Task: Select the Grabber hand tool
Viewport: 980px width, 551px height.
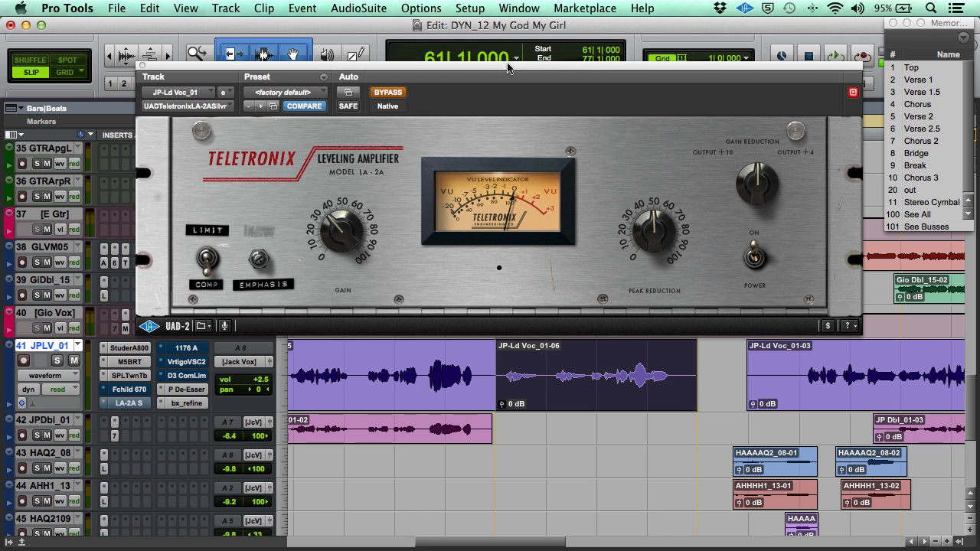Action: tap(293, 54)
